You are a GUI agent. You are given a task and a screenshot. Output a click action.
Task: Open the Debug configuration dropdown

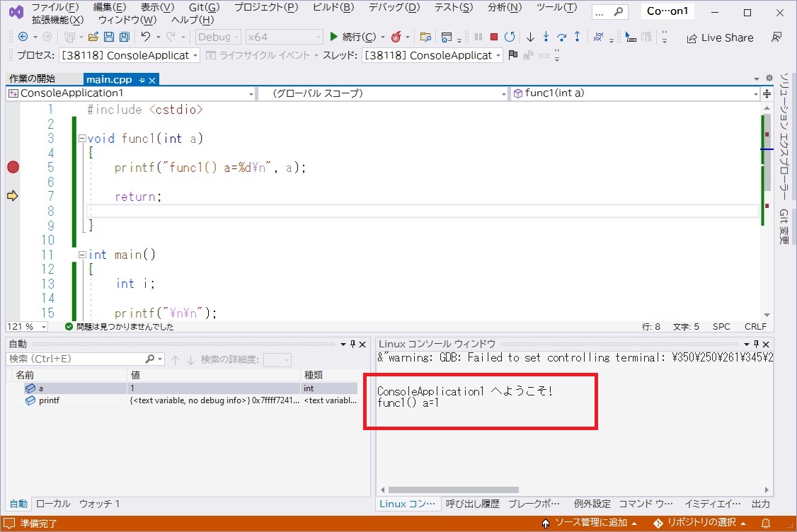click(218, 37)
